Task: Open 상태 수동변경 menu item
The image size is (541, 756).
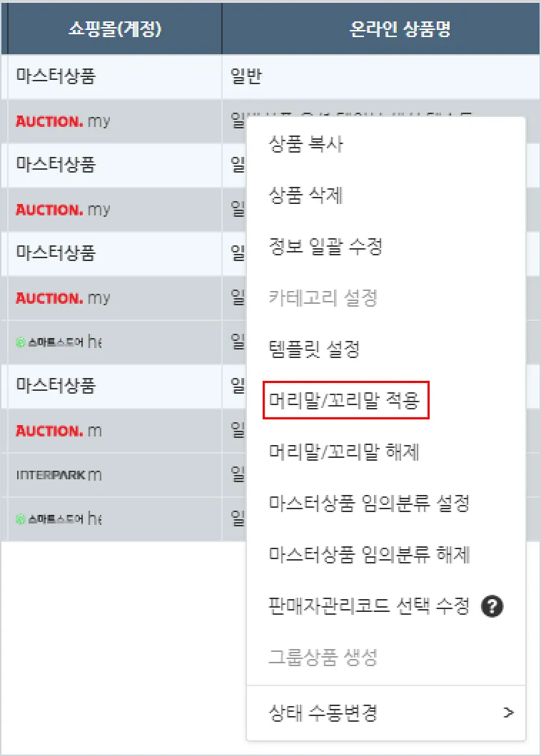Action: click(323, 712)
